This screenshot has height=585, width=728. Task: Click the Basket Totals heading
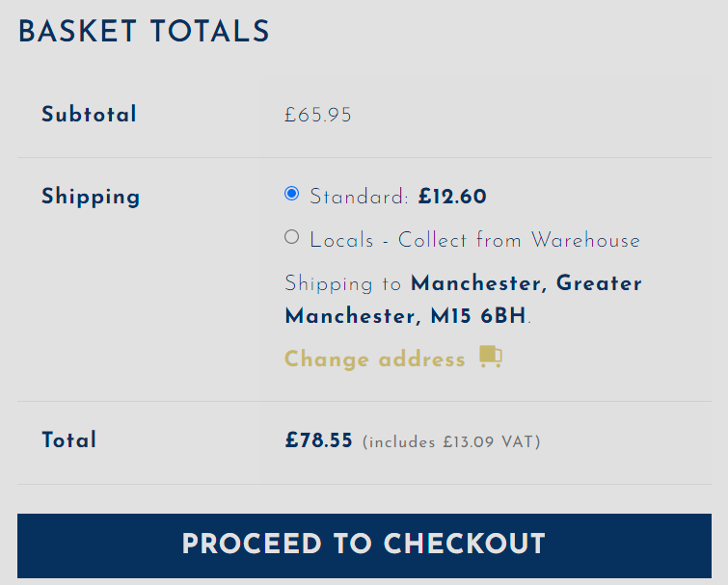[x=144, y=32]
